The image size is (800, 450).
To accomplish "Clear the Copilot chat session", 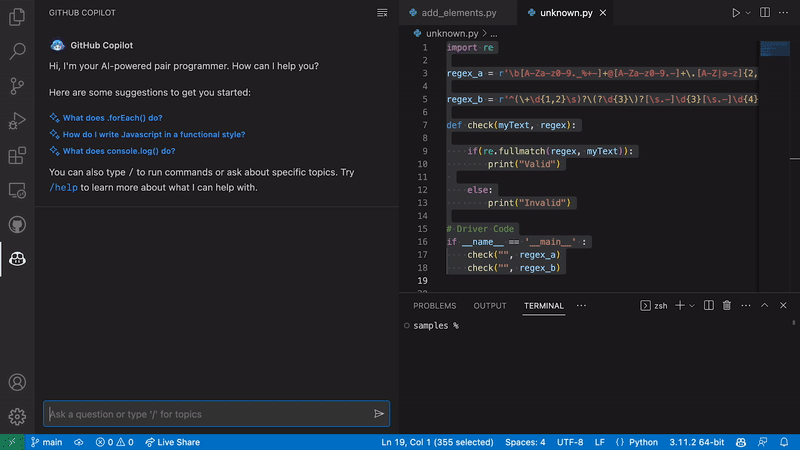I will [x=382, y=13].
